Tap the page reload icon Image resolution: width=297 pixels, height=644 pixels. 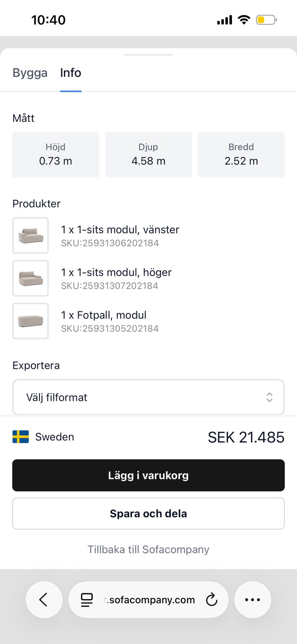(x=212, y=600)
